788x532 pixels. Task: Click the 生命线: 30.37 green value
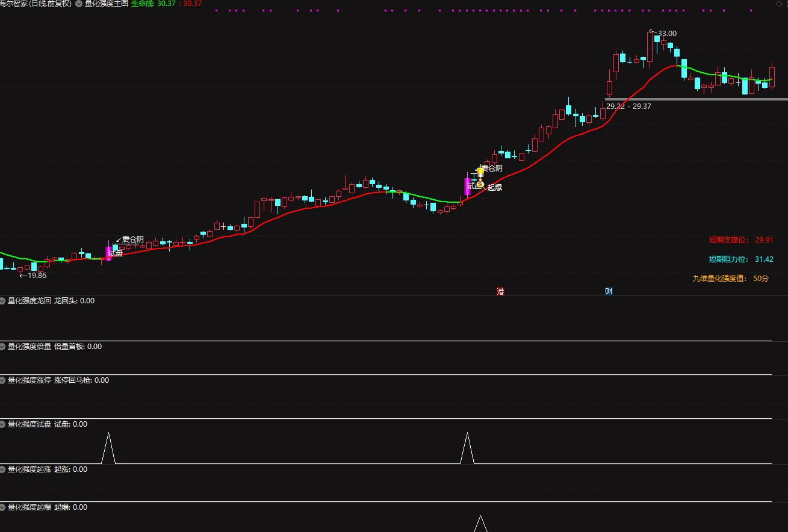[154, 4]
